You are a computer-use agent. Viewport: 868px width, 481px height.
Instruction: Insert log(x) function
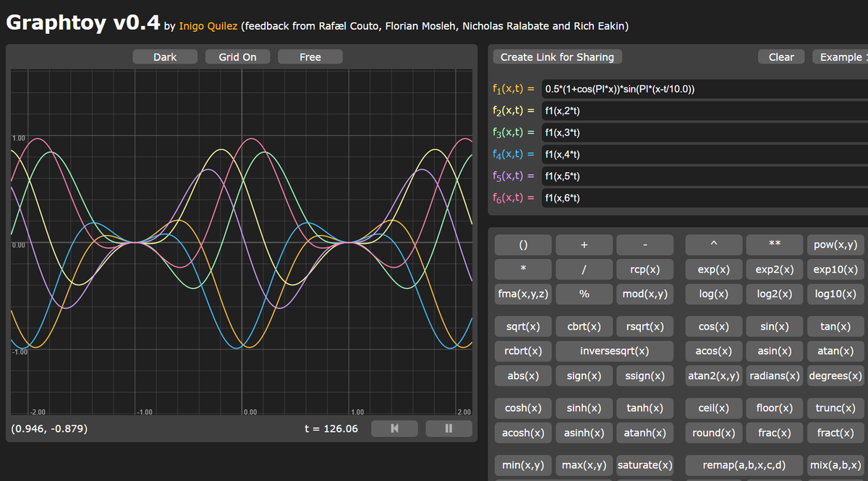pos(714,294)
